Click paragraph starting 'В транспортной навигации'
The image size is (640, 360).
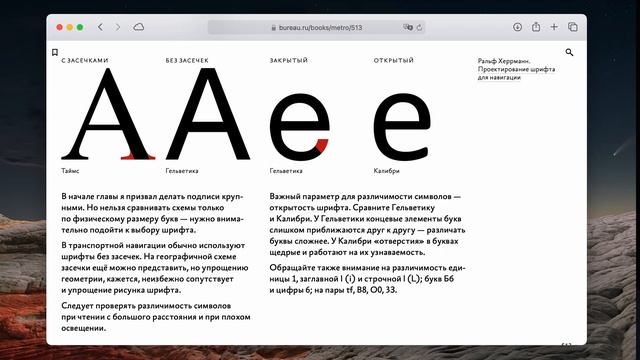155,268
